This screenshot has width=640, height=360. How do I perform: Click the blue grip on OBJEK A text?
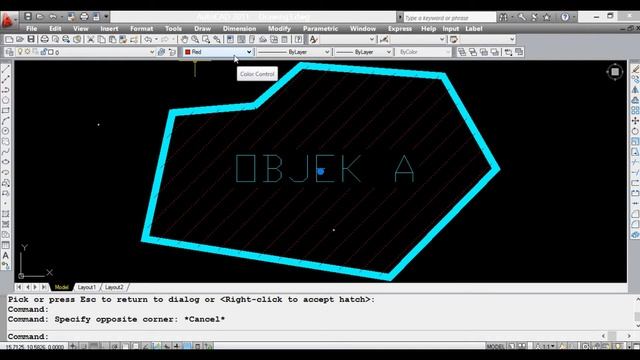click(321, 171)
